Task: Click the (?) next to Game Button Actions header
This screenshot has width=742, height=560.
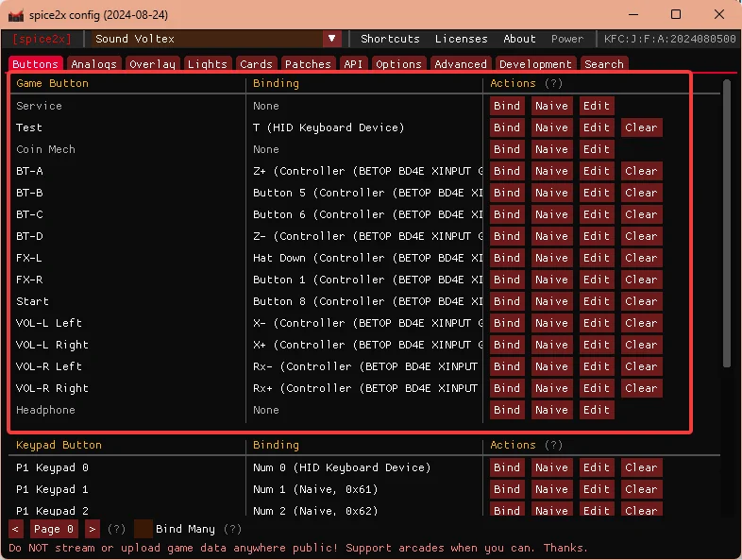Action: click(x=553, y=83)
